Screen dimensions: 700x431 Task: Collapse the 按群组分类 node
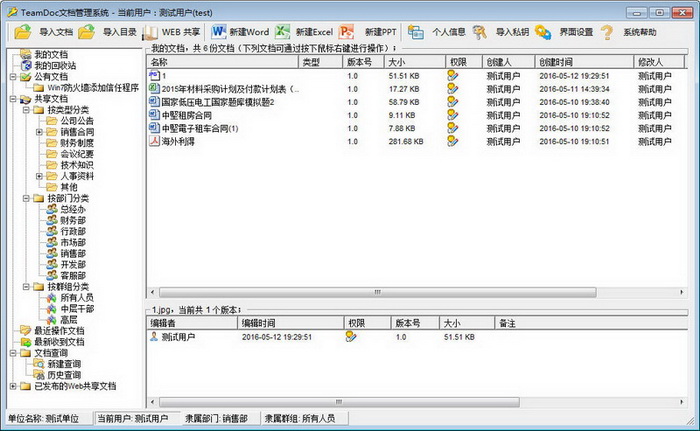pos(26,286)
